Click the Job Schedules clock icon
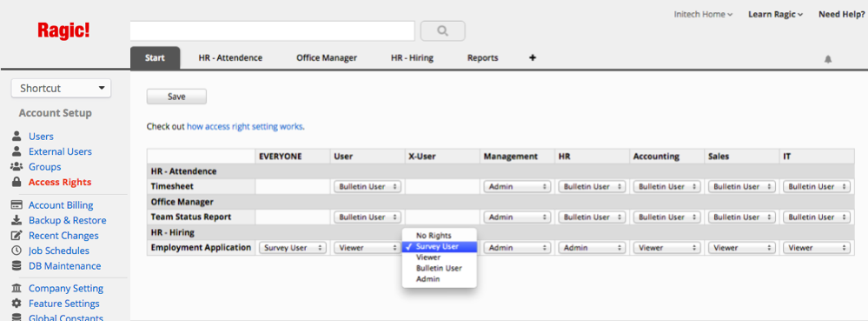This screenshot has height=321, width=868. pos(17,251)
